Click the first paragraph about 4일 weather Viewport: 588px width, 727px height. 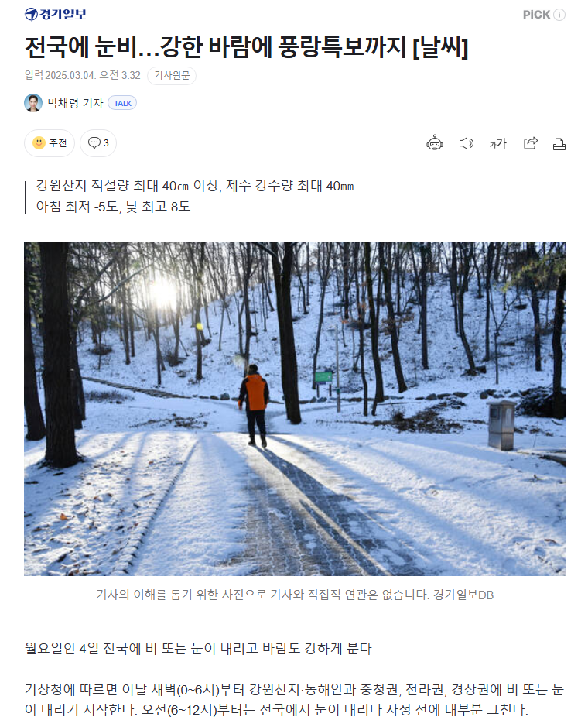tap(200, 648)
